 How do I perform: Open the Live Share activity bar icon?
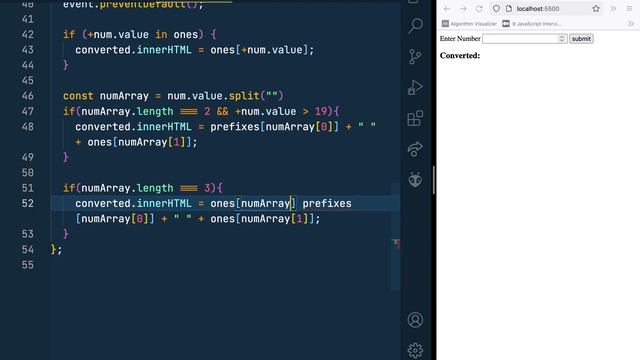(415, 149)
